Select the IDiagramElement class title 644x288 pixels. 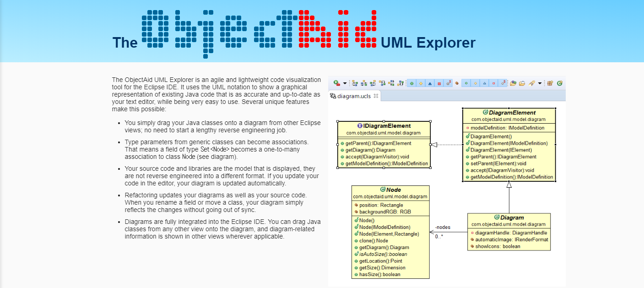[387, 126]
